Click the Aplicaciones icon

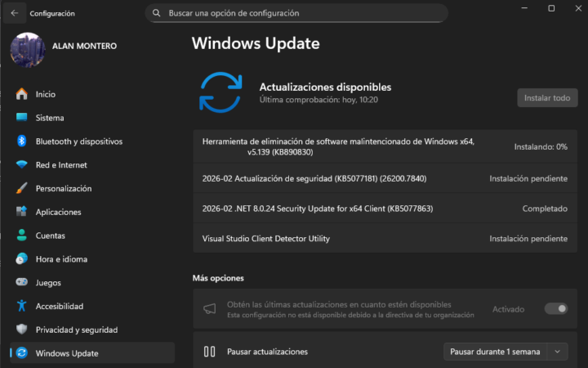[x=22, y=212]
